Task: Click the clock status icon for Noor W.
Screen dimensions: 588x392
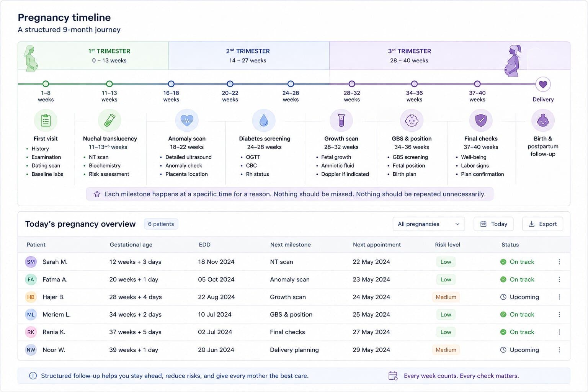Action: [x=503, y=350]
